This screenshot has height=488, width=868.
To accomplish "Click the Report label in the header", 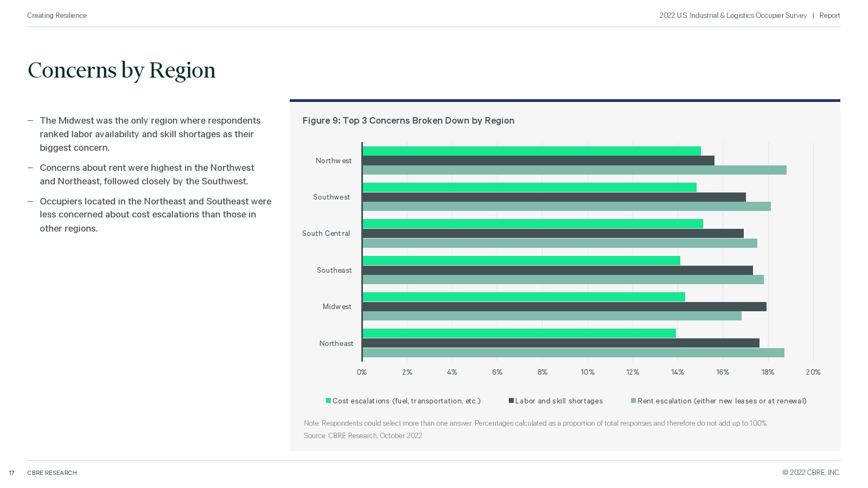I will point(829,16).
